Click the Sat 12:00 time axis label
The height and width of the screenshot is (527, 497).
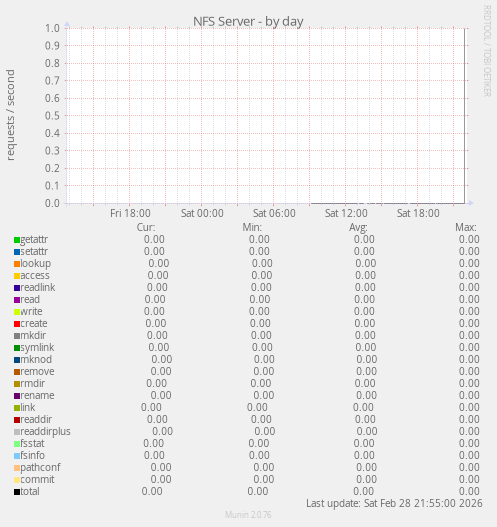pyautogui.click(x=346, y=213)
